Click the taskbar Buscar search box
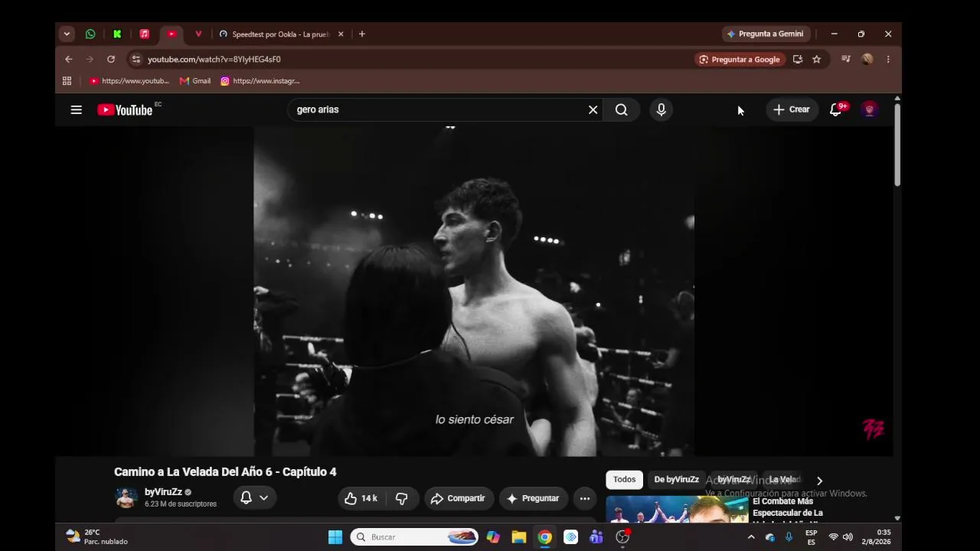This screenshot has height=551, width=980. point(414,537)
